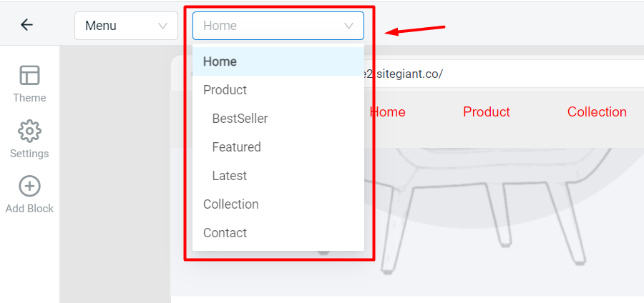Viewport: 644px width, 303px height.
Task: Click the Menu dropdown chevron arrow
Action: [x=162, y=26]
